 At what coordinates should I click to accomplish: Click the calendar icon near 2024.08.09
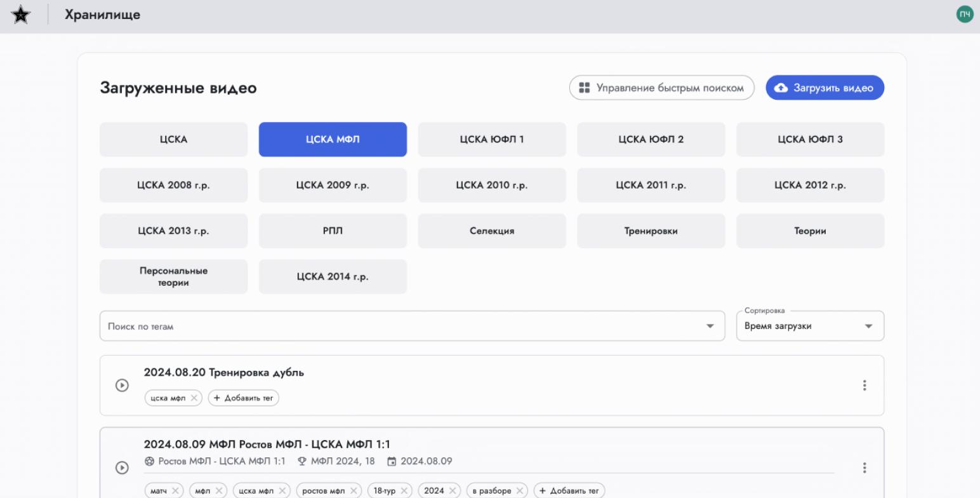pyautogui.click(x=392, y=461)
